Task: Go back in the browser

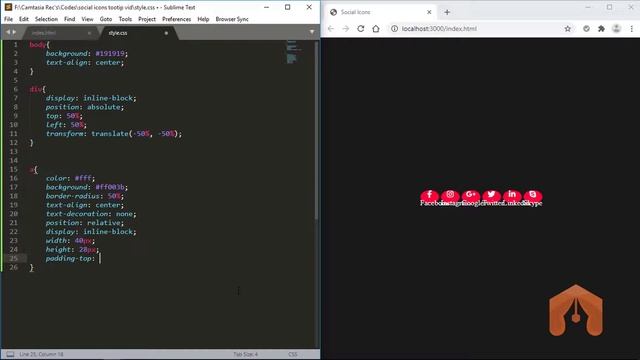Action: tap(331, 29)
